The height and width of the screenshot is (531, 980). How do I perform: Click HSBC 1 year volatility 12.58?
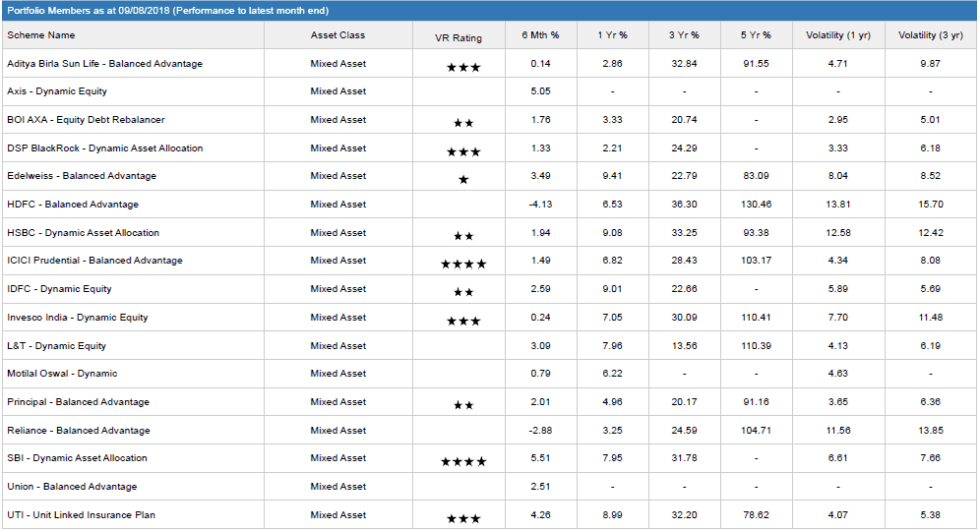pyautogui.click(x=838, y=233)
